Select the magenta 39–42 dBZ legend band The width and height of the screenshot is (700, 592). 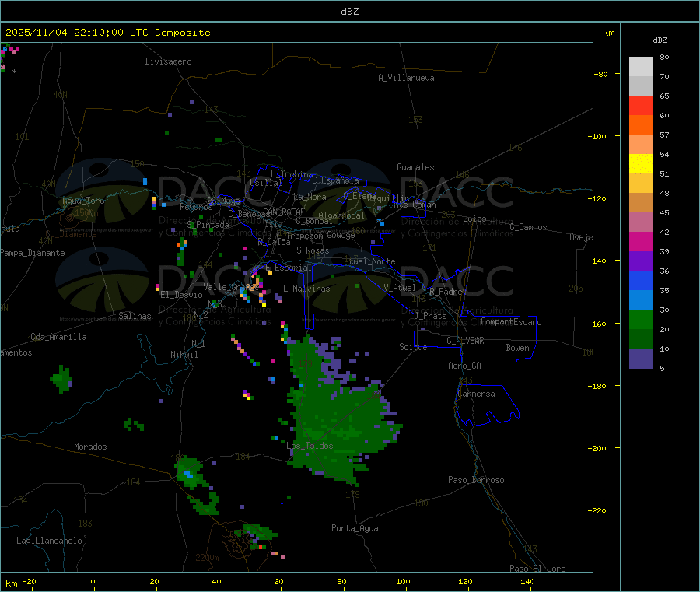(x=641, y=241)
